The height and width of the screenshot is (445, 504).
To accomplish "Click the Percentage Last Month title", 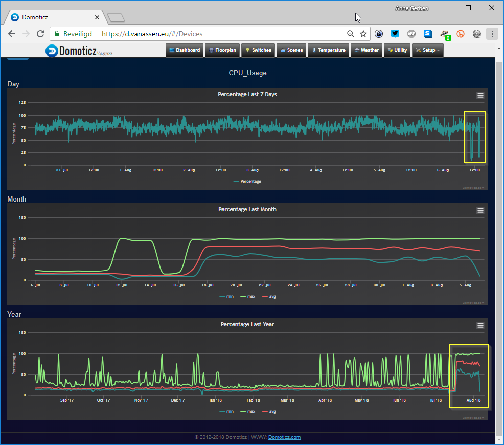I will (247, 209).
